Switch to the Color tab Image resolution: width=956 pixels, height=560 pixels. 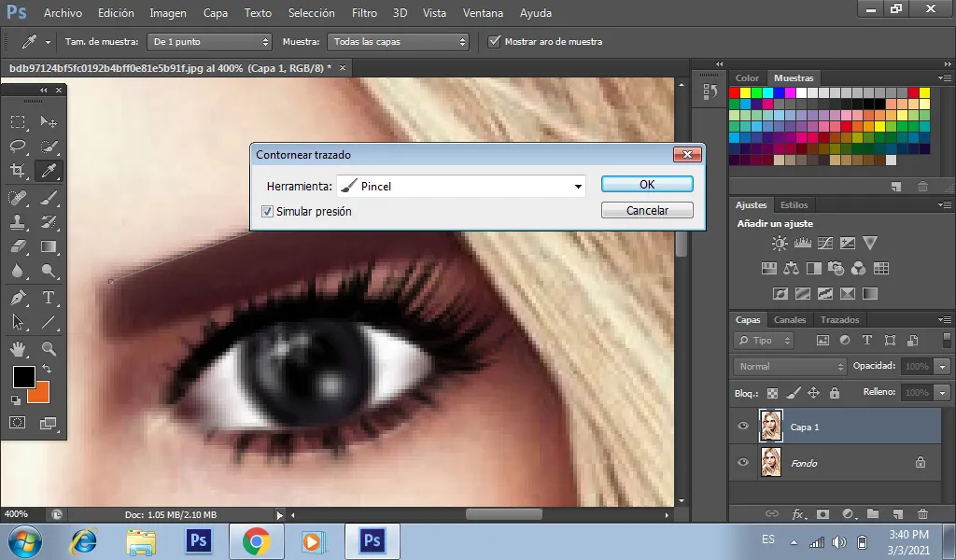pyautogui.click(x=747, y=78)
